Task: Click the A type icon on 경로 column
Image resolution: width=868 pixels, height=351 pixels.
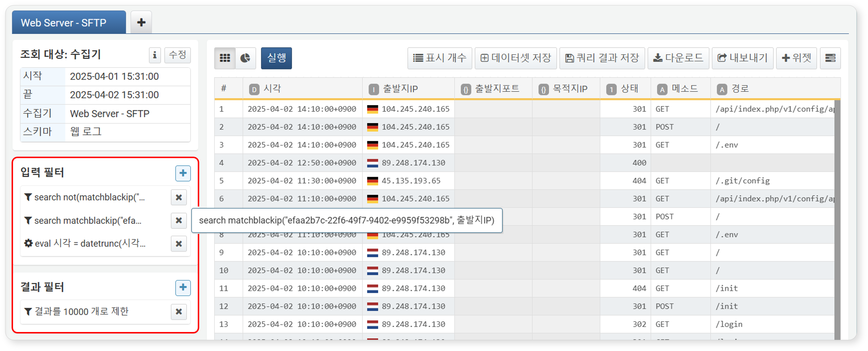Action: pyautogui.click(x=722, y=89)
